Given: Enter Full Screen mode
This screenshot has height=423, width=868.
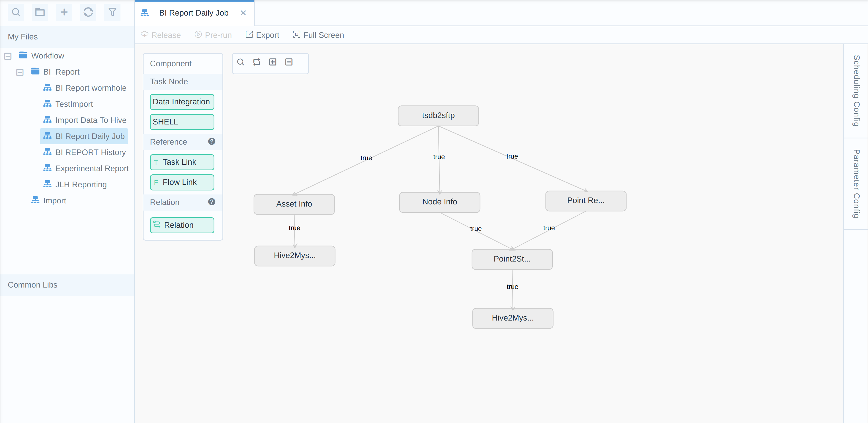Looking at the screenshot, I should point(318,35).
